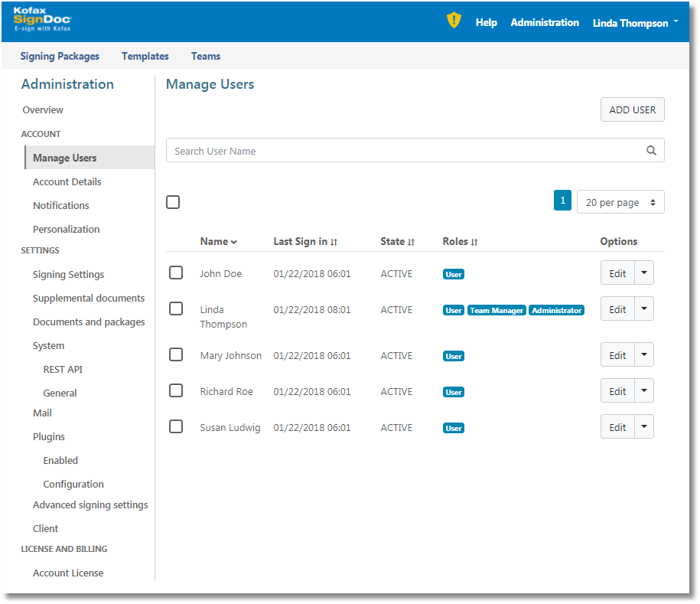Expand options arrow beside Richard Roe's Edit

coord(644,391)
